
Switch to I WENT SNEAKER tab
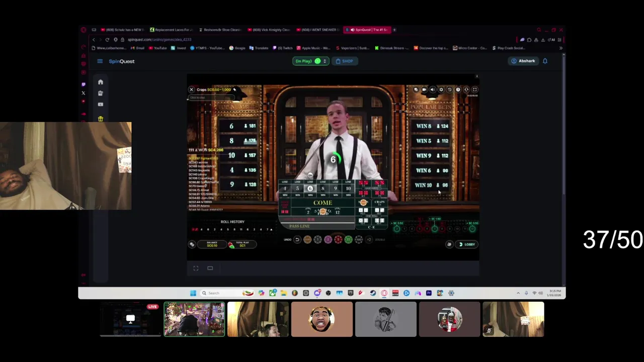tap(317, 30)
